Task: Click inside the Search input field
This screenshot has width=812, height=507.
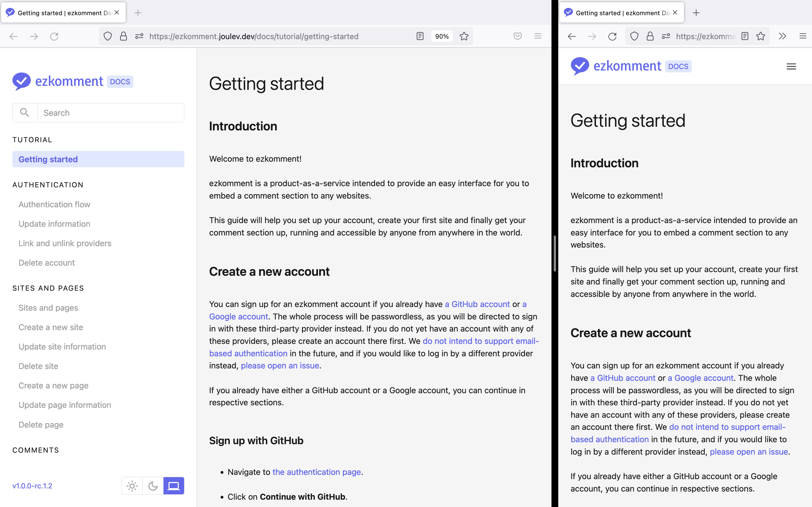Action: [111, 113]
